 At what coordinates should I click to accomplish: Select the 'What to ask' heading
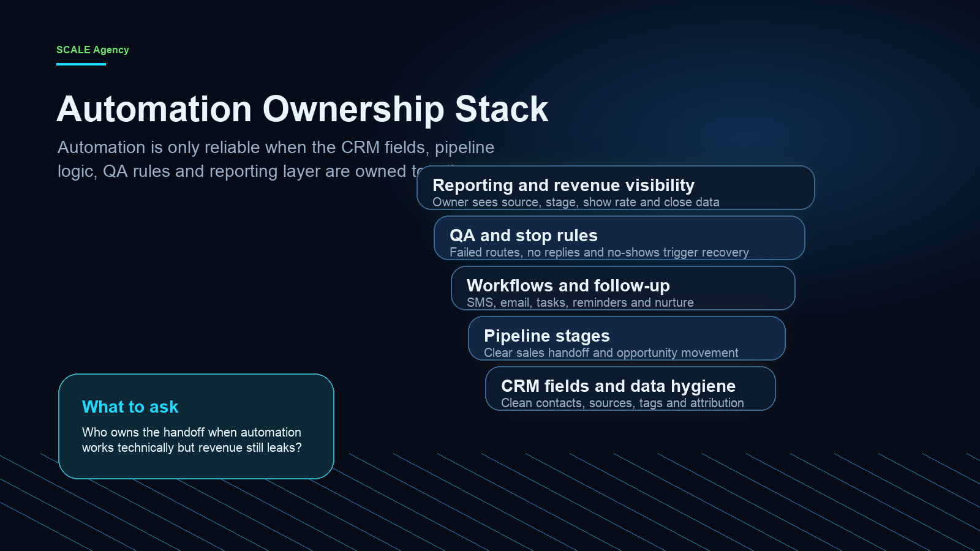click(x=130, y=407)
